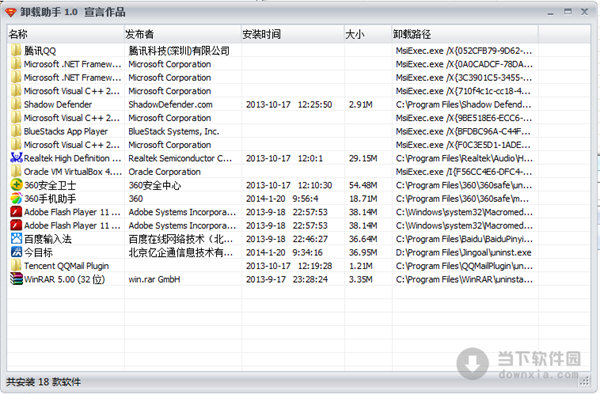Image resolution: width=600 pixels, height=394 pixels.
Task: Click the Tencent QQMail Plugin folder icon
Action: point(16,265)
